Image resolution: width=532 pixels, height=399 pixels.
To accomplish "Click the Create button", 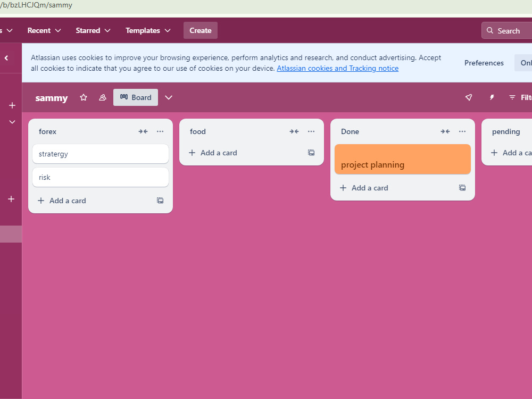I will 201,30.
